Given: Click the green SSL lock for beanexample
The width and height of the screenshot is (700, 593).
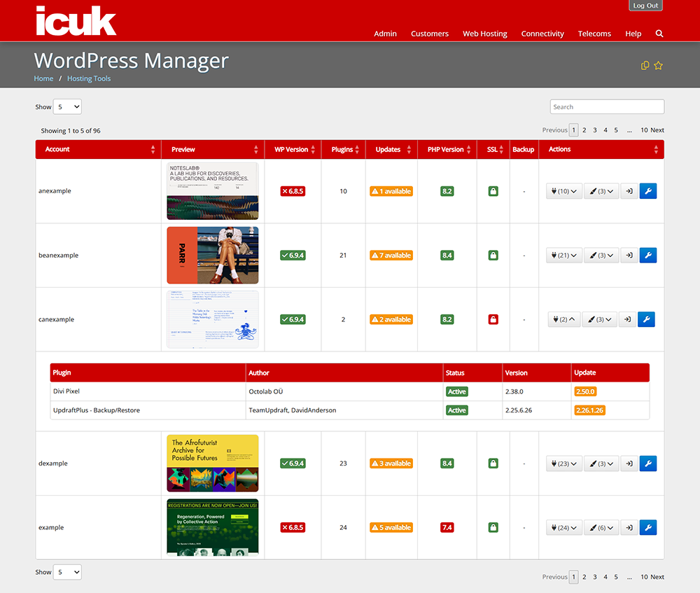Looking at the screenshot, I should click(x=493, y=256).
